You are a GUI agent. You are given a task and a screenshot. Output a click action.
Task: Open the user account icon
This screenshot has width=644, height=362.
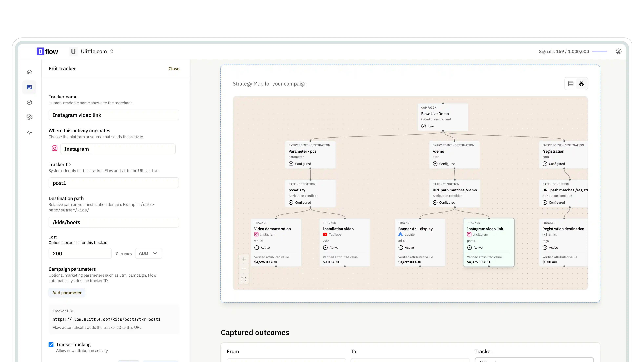click(618, 51)
